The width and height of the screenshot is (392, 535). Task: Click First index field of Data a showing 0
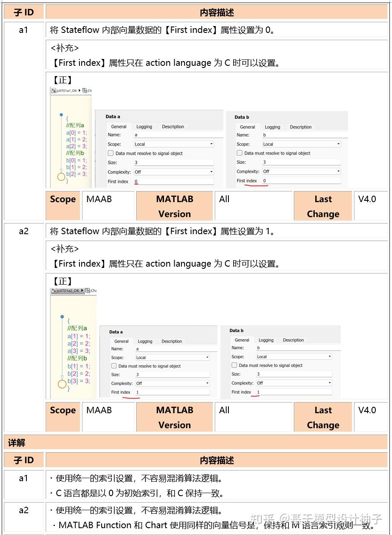coord(174,182)
